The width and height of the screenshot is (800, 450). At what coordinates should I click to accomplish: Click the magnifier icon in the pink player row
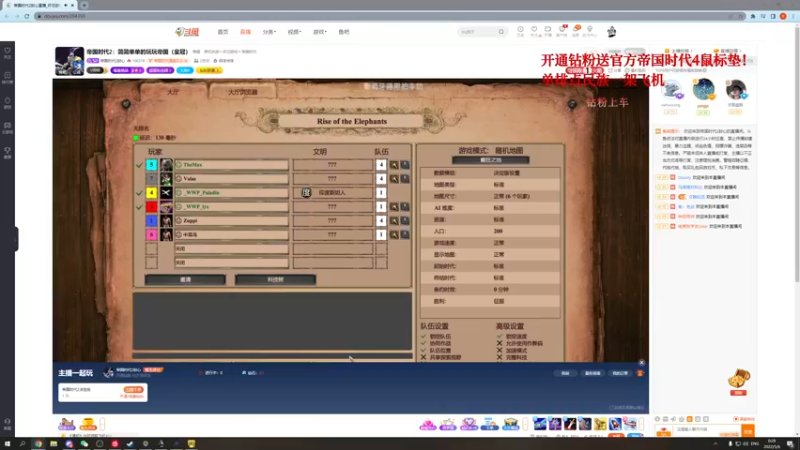point(394,235)
